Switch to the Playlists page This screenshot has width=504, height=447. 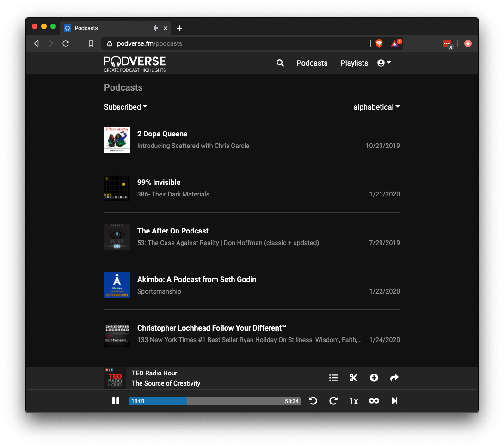coord(354,63)
